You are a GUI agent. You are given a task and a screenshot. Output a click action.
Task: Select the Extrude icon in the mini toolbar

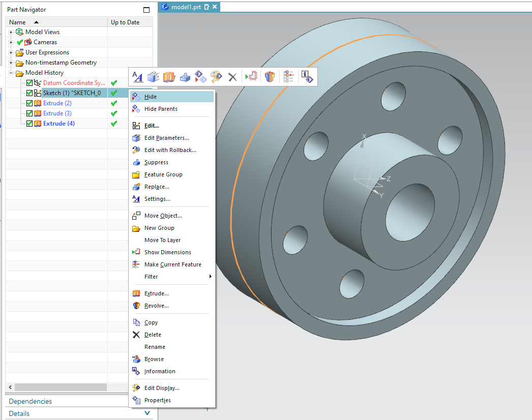(x=169, y=77)
